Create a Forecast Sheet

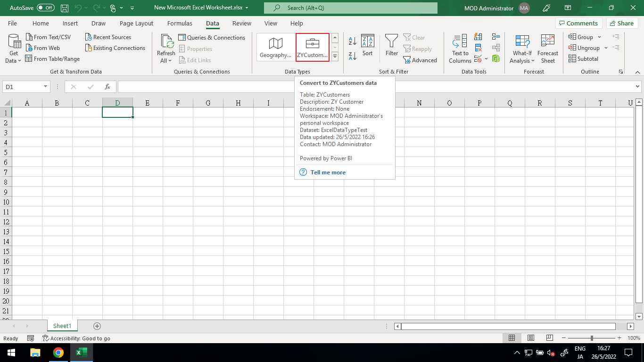[547, 47]
